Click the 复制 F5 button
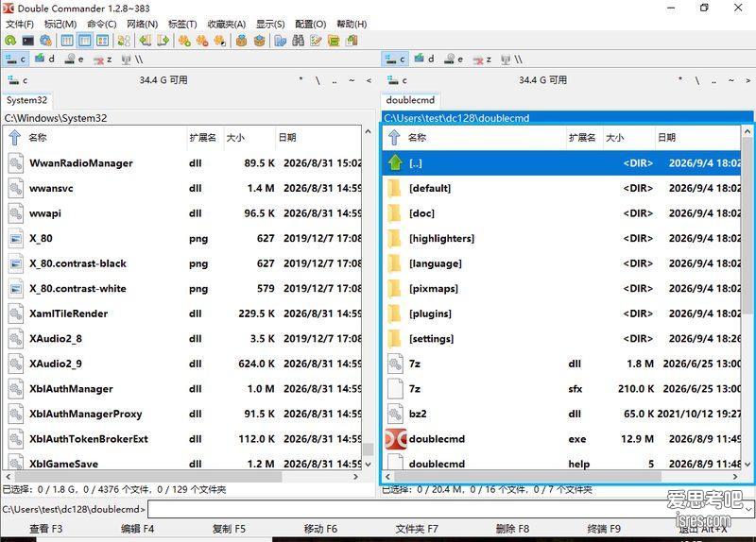 point(229,529)
